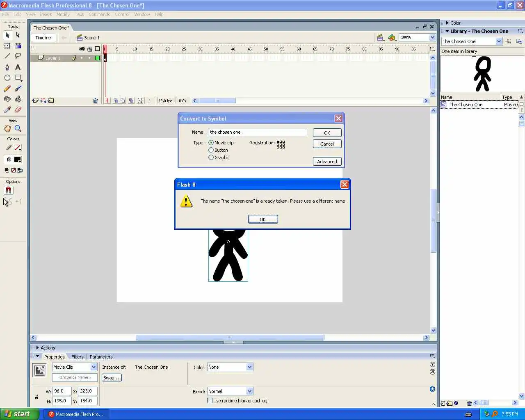This screenshot has width=525, height=420.
Task: Open the Edit Symbols dropdown icon
Action: [392, 38]
